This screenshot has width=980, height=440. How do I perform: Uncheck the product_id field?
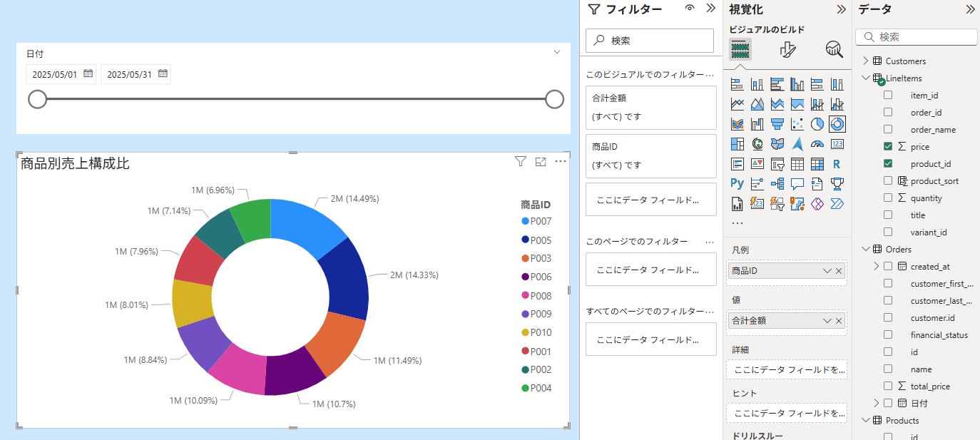pyautogui.click(x=888, y=163)
